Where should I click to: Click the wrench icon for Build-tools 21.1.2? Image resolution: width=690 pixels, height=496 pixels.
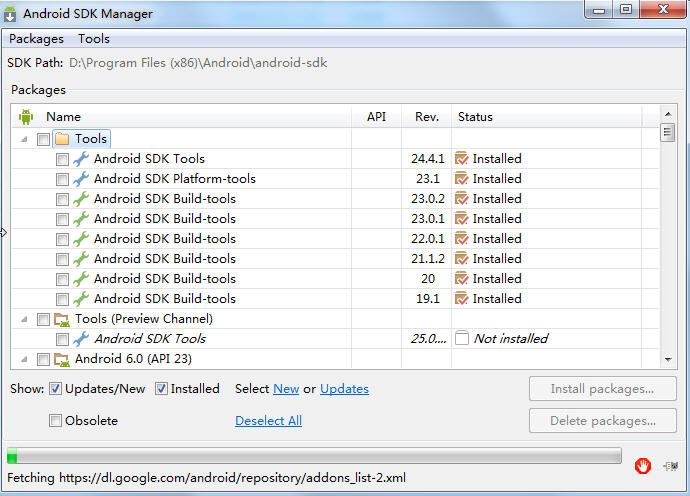(81, 259)
